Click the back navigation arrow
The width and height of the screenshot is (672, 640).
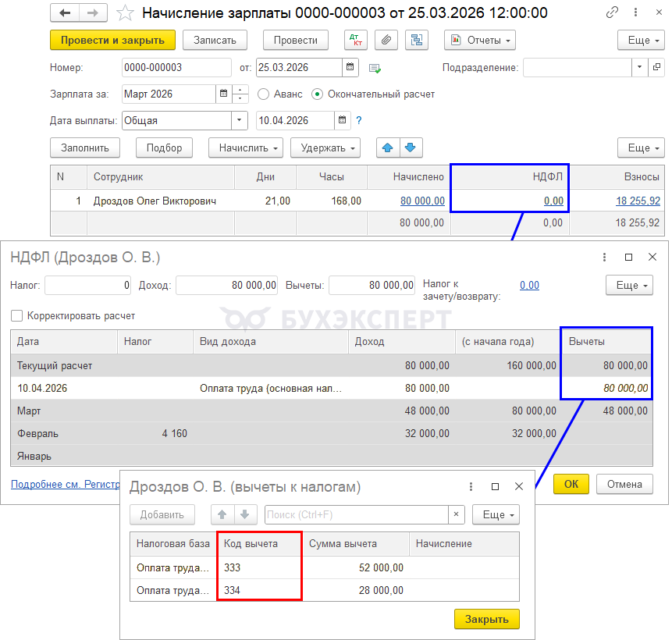[65, 13]
